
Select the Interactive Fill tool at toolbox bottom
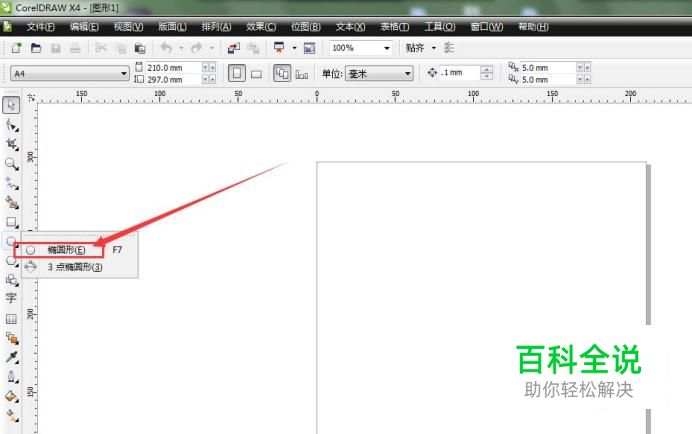11,415
